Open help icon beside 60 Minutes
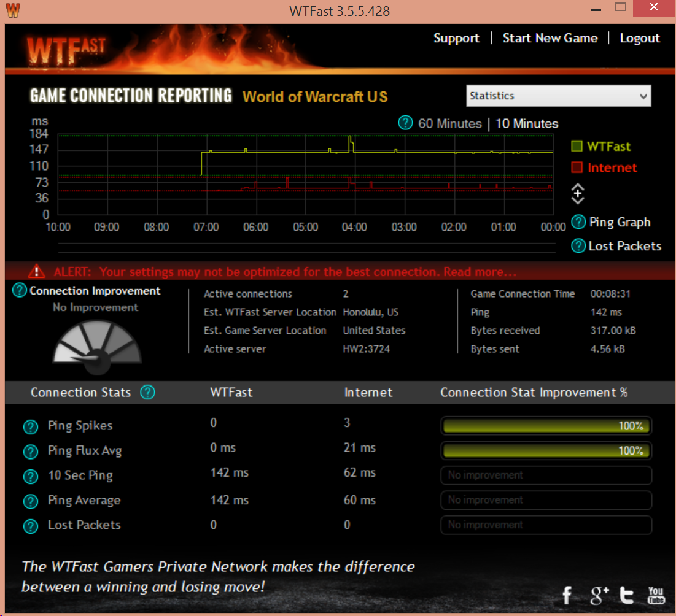This screenshot has width=676, height=616. point(405,123)
